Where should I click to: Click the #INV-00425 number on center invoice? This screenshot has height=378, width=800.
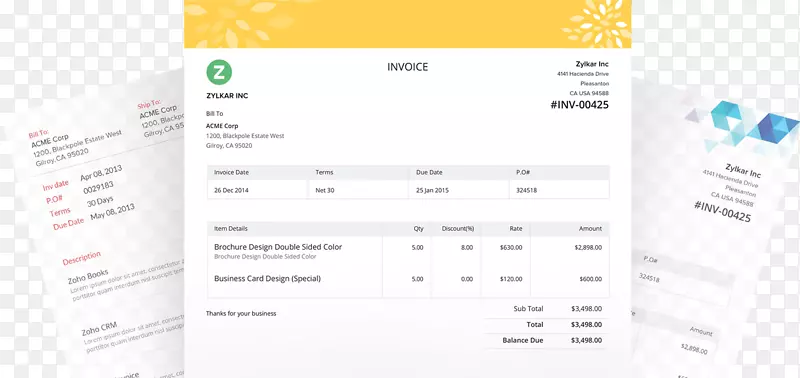(580, 105)
